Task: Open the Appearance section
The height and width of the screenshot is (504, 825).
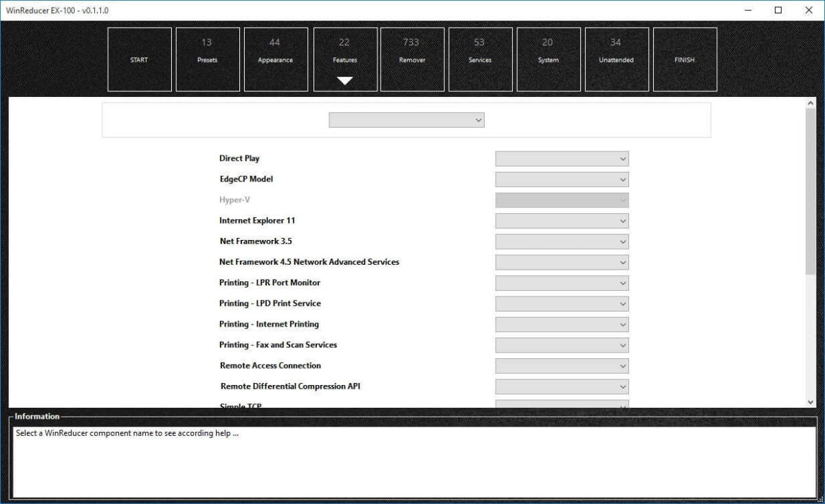Action: tap(276, 59)
